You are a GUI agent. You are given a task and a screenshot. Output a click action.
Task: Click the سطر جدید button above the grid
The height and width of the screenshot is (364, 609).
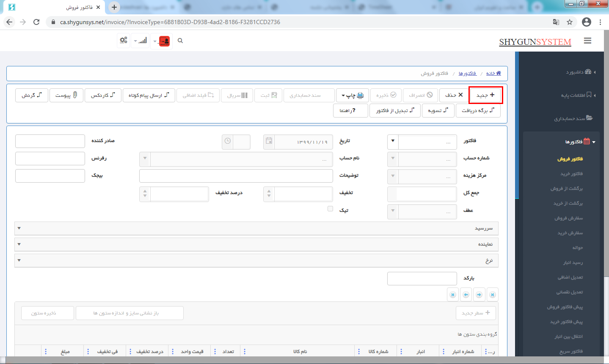(476, 312)
